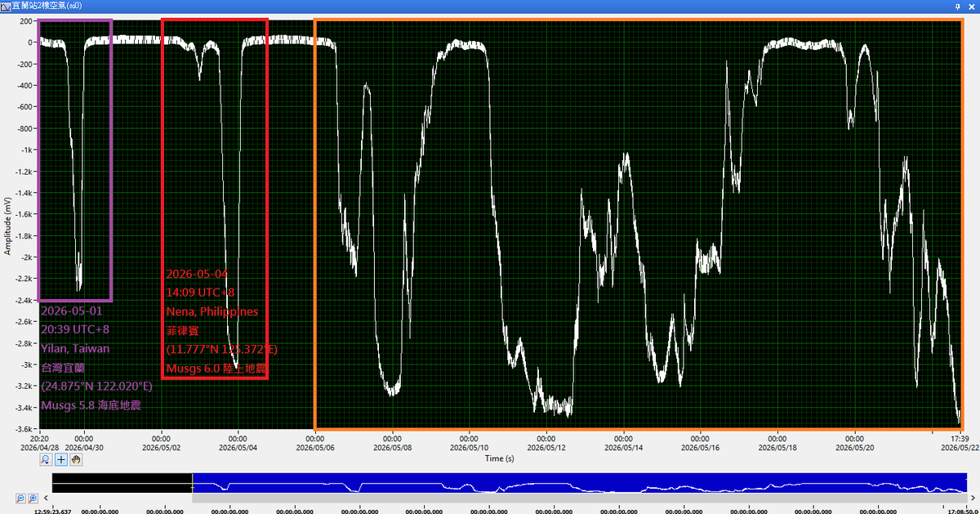Click the panel title text at top left
Screen dimensions: 980x514
[x=47, y=5]
